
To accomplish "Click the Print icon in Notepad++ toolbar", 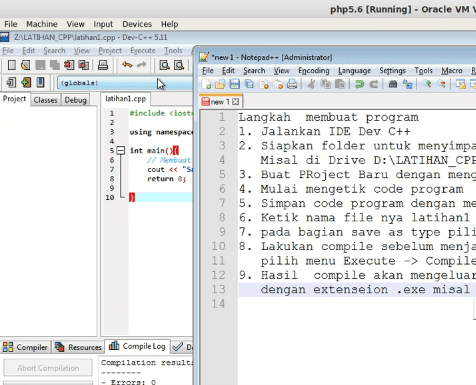I will click(x=292, y=84).
